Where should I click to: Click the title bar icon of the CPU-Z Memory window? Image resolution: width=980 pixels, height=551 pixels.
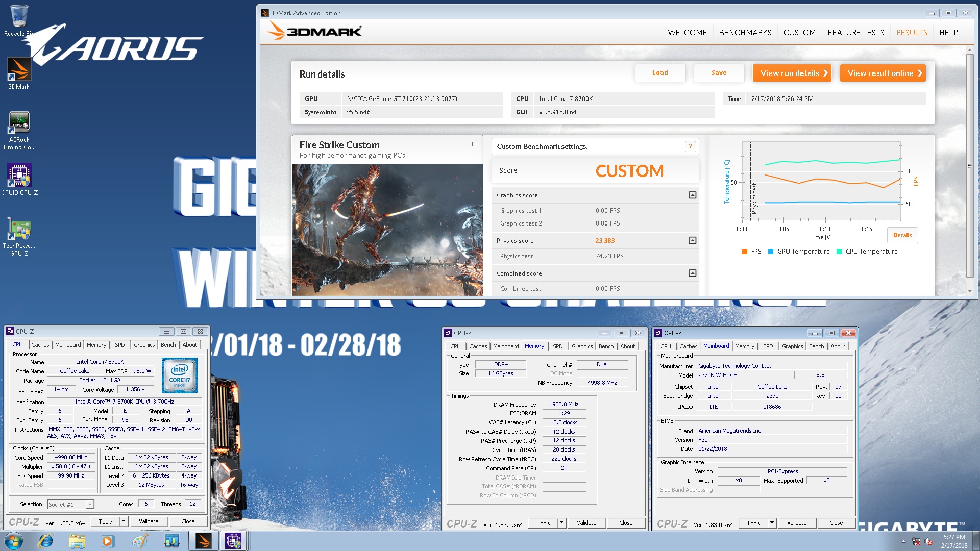click(x=448, y=333)
